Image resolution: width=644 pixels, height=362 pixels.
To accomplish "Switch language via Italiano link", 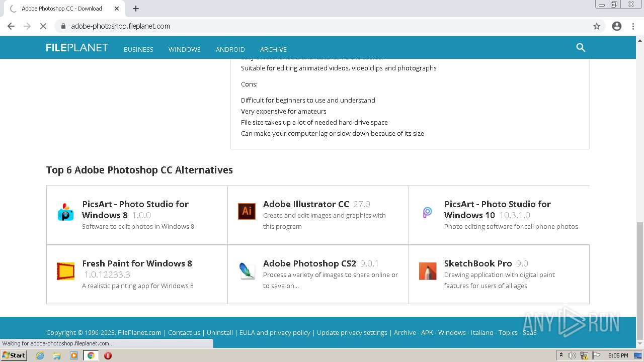I will [x=482, y=332].
